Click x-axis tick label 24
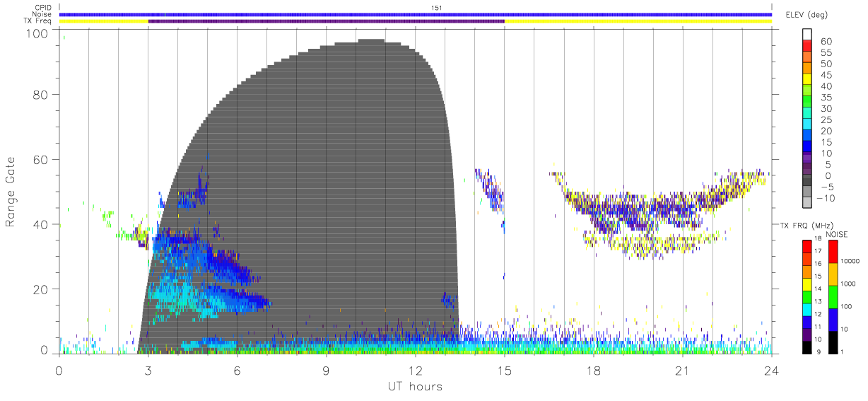The image size is (868, 401). (772, 371)
